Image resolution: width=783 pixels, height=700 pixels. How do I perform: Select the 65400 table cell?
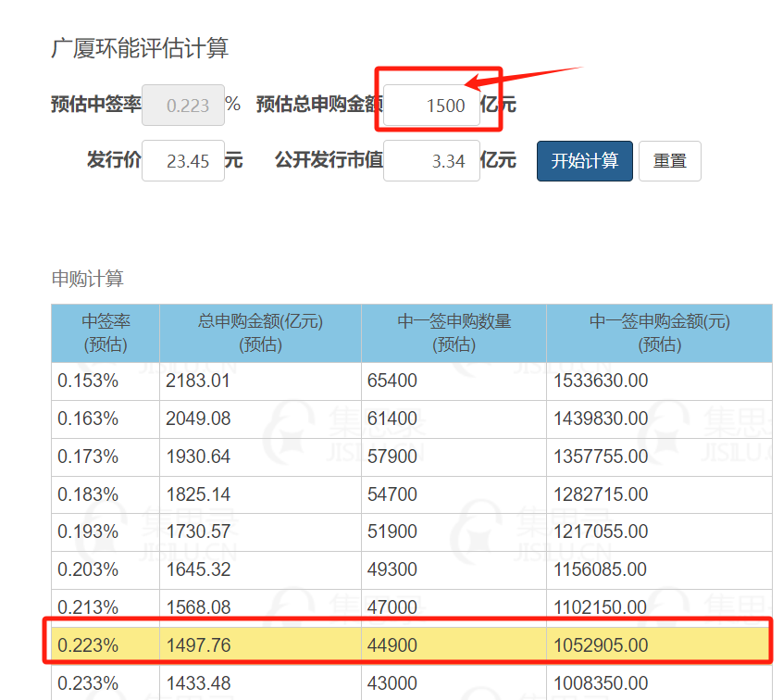coord(454,381)
